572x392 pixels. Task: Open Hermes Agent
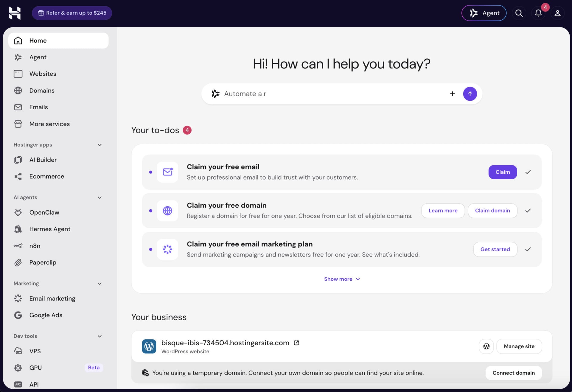tap(58, 229)
